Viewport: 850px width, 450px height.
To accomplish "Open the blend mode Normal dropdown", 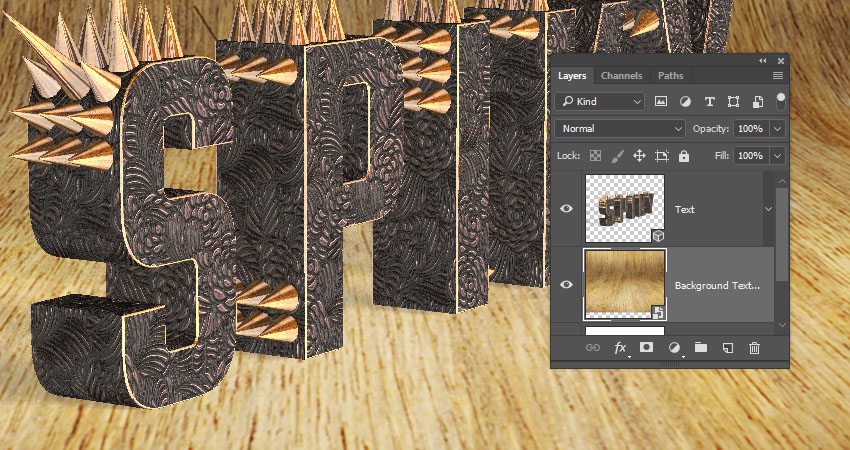I will pos(620,128).
